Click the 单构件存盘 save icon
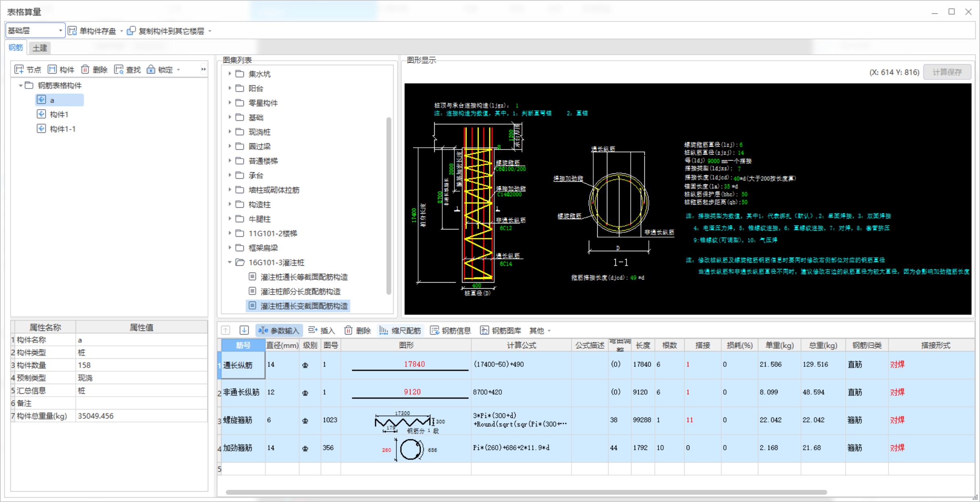Image resolution: width=980 pixels, height=502 pixels. coord(72,31)
